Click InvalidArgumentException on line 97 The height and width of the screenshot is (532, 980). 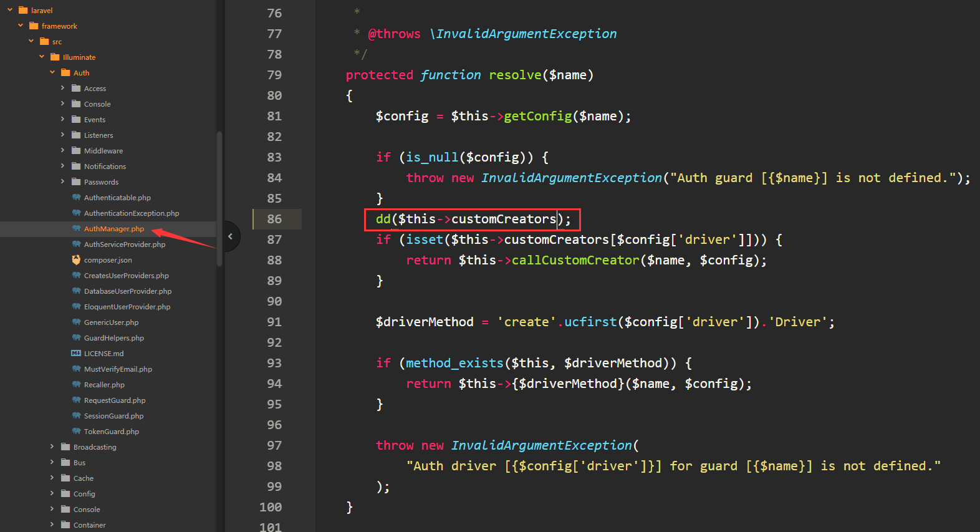(x=542, y=445)
